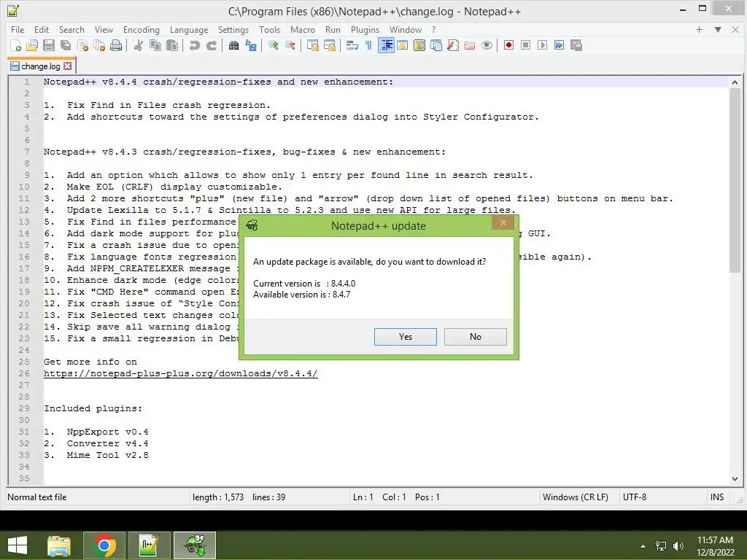This screenshot has height=560, width=747.
Task: Click the Cut scissors icon
Action: tap(138, 45)
